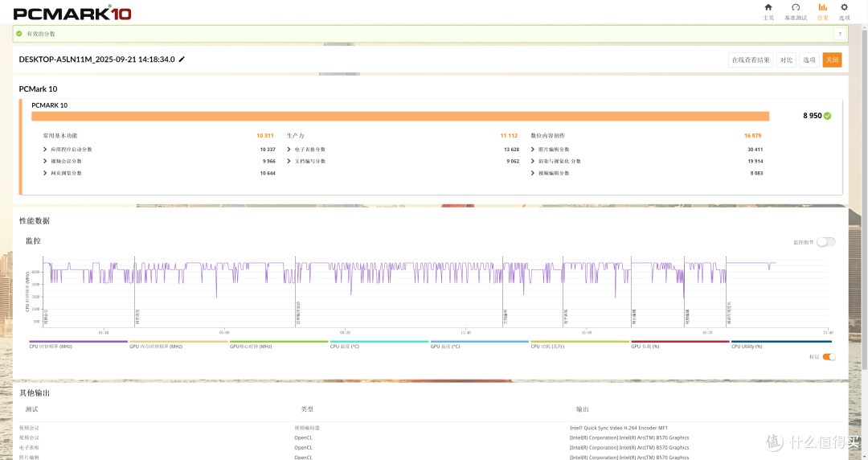Go to the 主页 home icon
868x460 pixels.
coord(768,8)
